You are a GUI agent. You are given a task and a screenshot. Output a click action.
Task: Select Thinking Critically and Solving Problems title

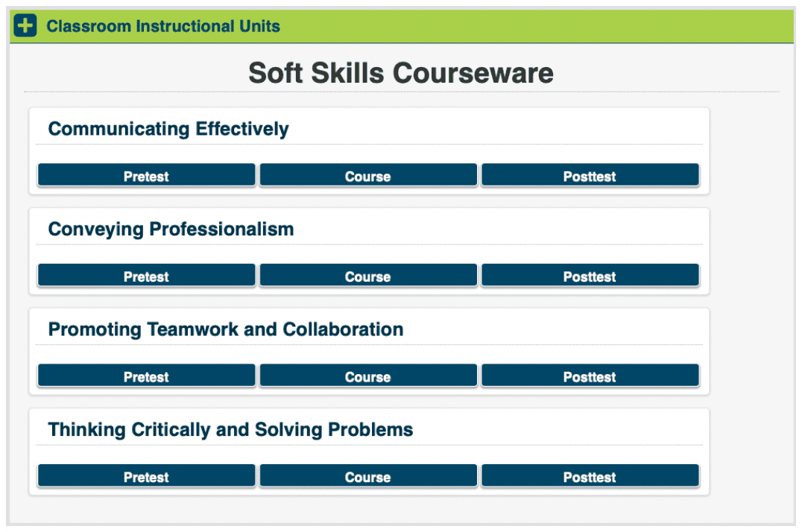230,430
